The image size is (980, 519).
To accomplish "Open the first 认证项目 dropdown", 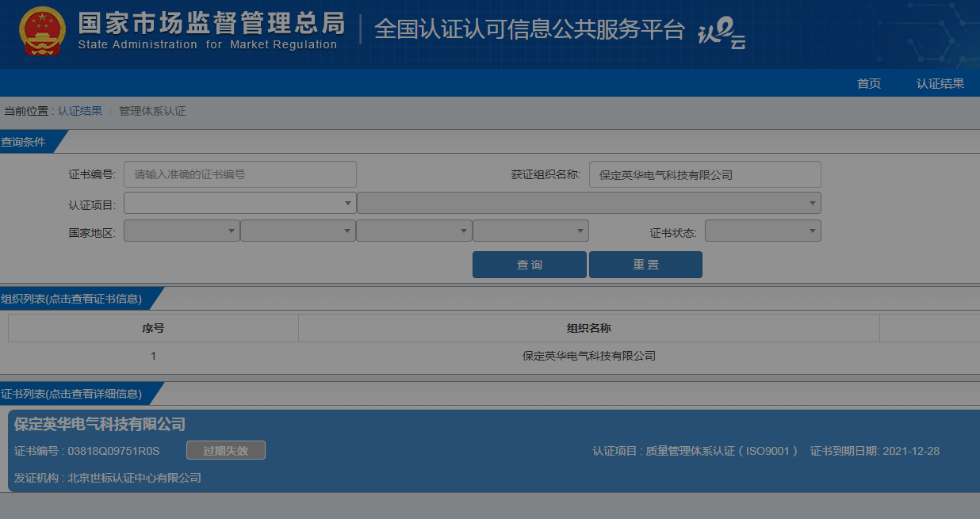I will pyautogui.click(x=240, y=204).
